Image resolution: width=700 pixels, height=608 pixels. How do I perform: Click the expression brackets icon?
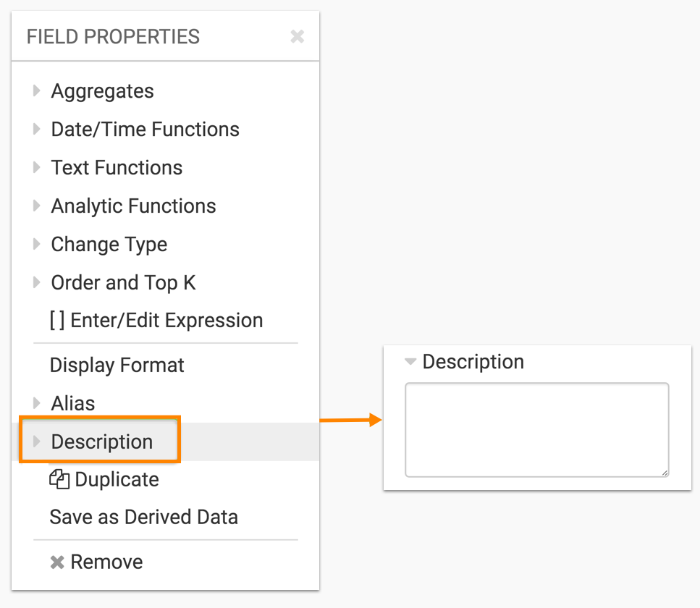[57, 321]
